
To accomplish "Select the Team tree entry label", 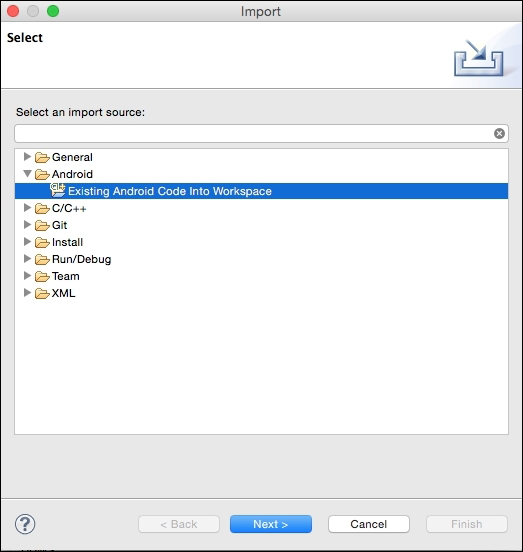I will pos(65,276).
